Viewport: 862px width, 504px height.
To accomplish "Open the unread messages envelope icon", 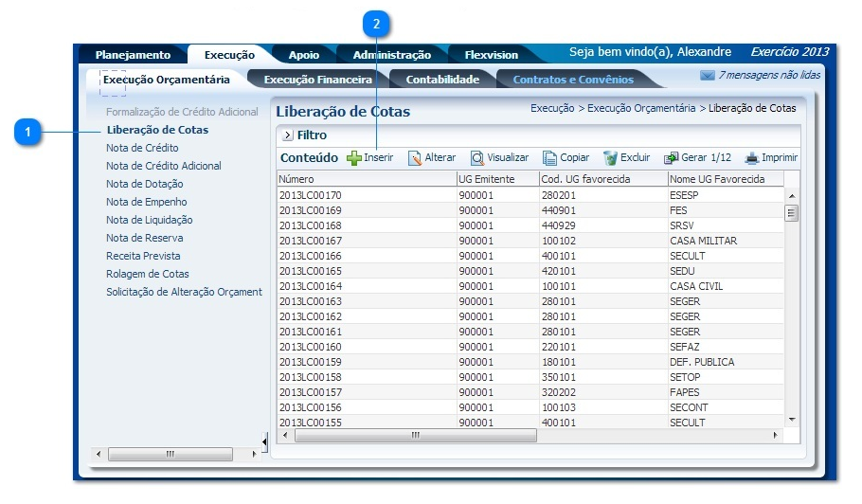I will 707,76.
